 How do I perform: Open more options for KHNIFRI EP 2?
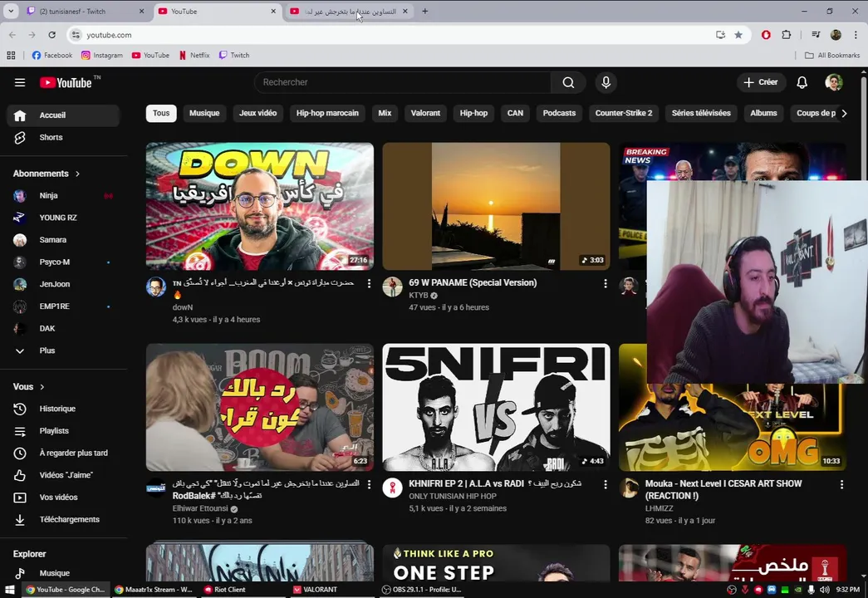coord(605,484)
